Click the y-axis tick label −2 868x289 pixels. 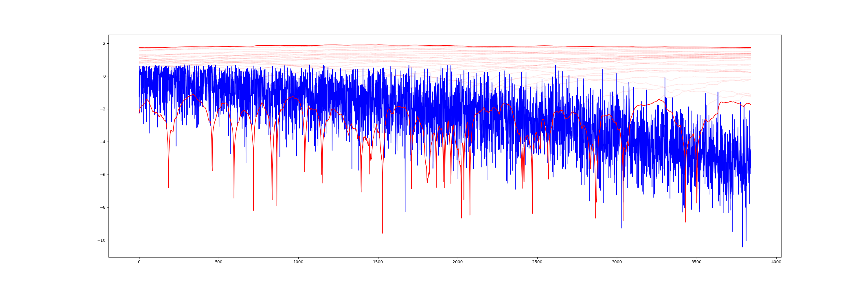(x=103, y=109)
